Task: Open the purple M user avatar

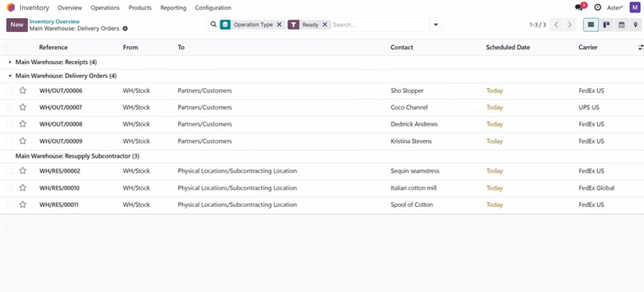Action: point(635,7)
